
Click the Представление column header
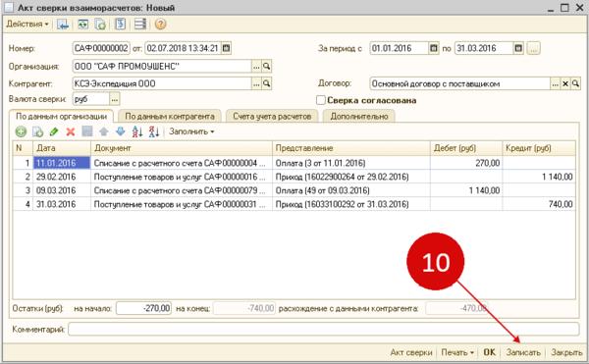[x=351, y=148]
